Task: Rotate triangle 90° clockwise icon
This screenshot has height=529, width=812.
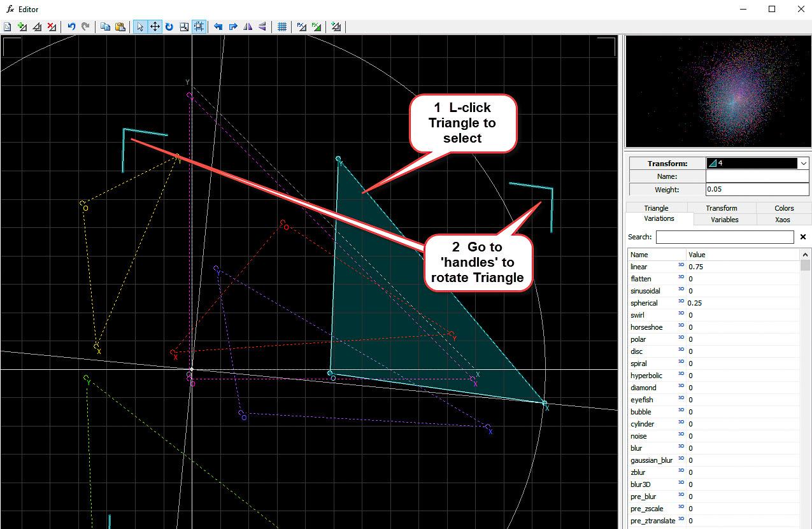Action: 233,27
